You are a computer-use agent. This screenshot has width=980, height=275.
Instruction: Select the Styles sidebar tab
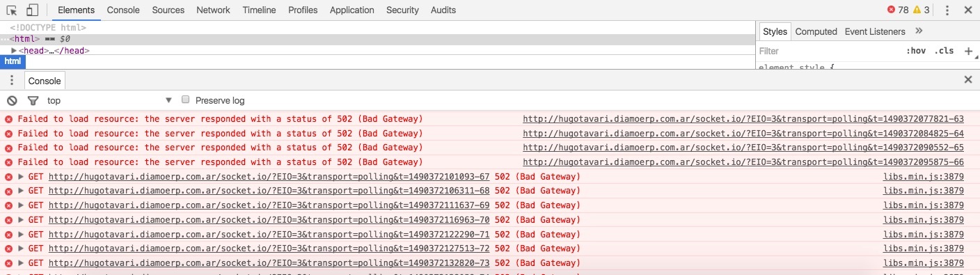[775, 31]
